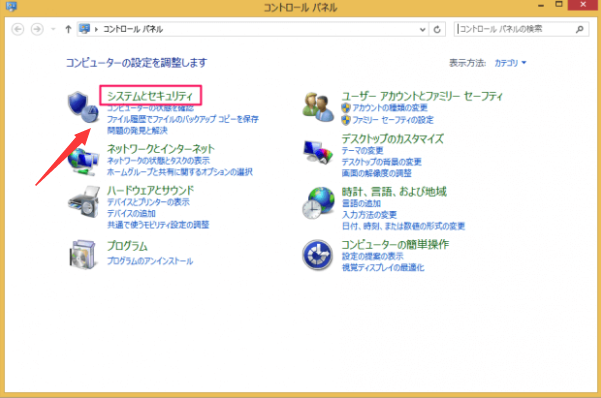This screenshot has height=398, width=601.
Task: Open 時計、言語、および地域 category
Action: click(x=394, y=191)
